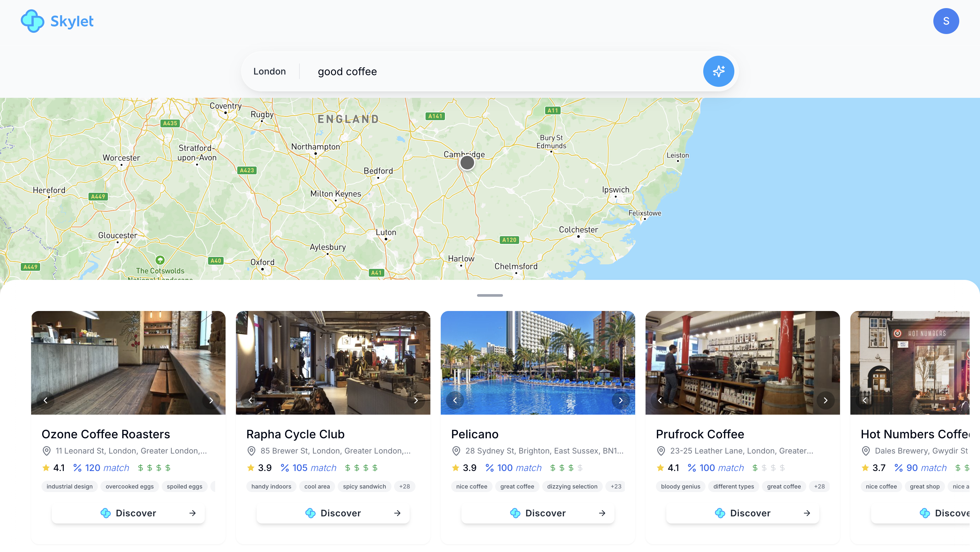Show previous photo of Rapha Cycle Club
The height and width of the screenshot is (552, 980).
(x=250, y=400)
